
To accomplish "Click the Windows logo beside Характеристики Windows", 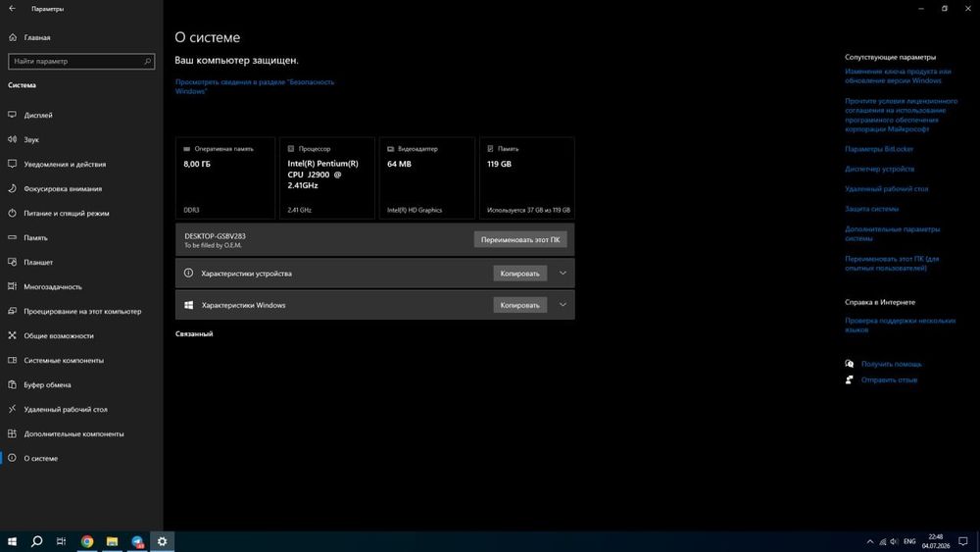I will (189, 305).
